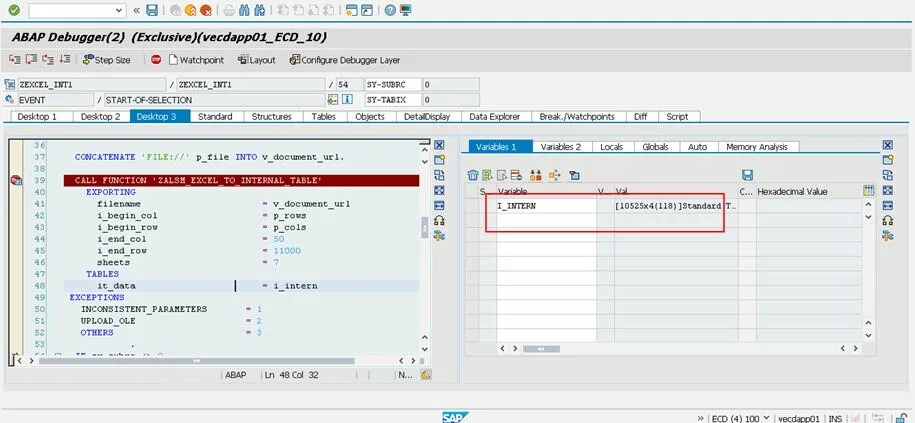Open the Globals tab
The width and height of the screenshot is (915, 423).
(655, 147)
